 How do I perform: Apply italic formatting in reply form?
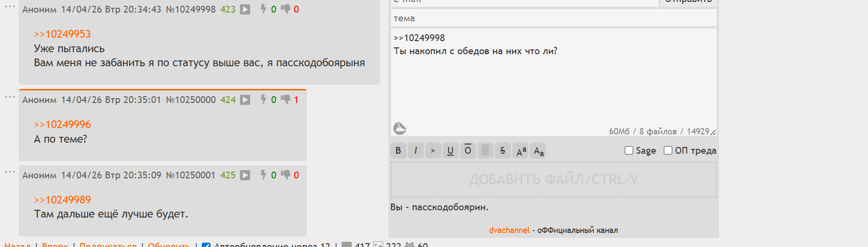click(x=416, y=151)
